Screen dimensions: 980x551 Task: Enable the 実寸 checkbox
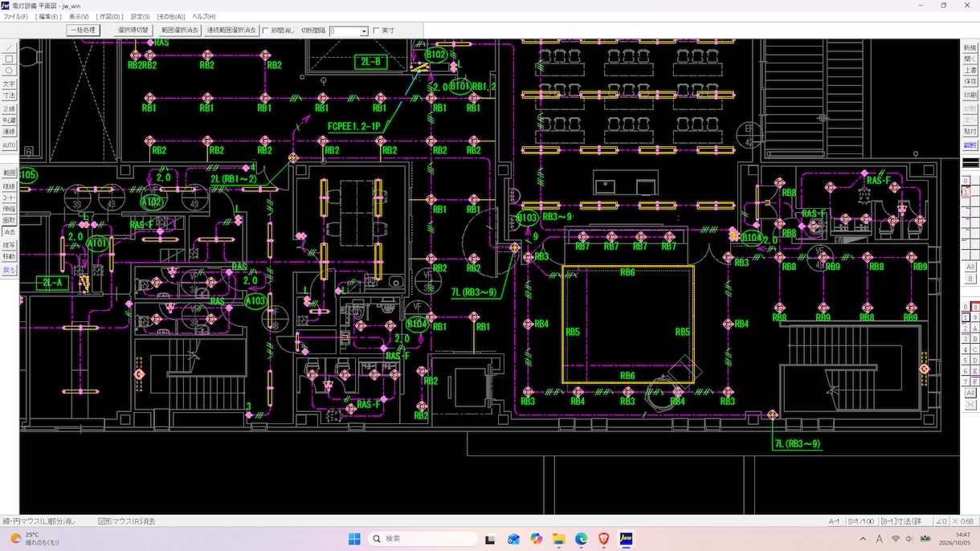click(376, 31)
